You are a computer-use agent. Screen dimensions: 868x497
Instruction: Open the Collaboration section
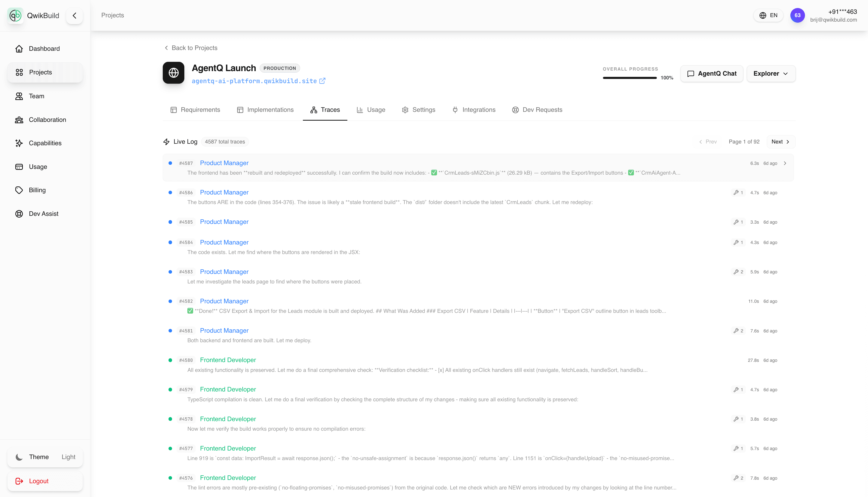tap(45, 119)
